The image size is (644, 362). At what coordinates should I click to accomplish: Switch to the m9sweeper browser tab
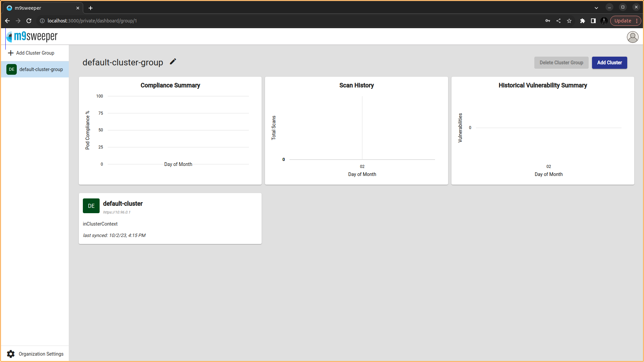pyautogui.click(x=40, y=8)
